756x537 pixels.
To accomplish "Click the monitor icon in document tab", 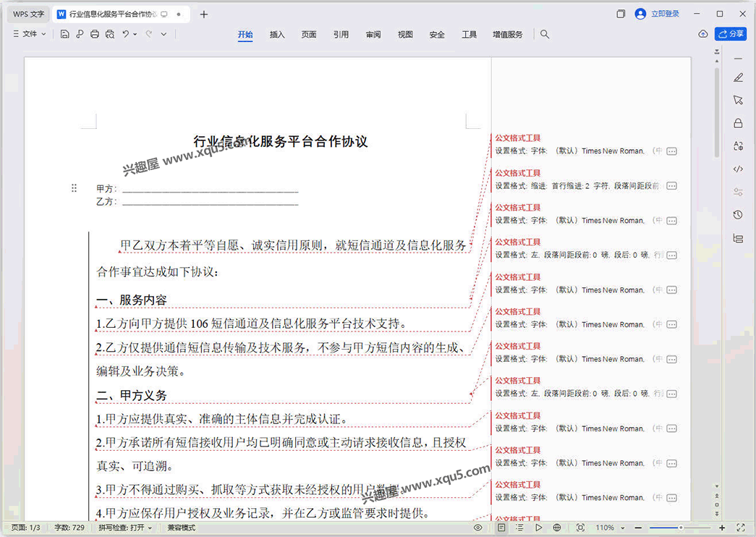I will click(x=164, y=14).
